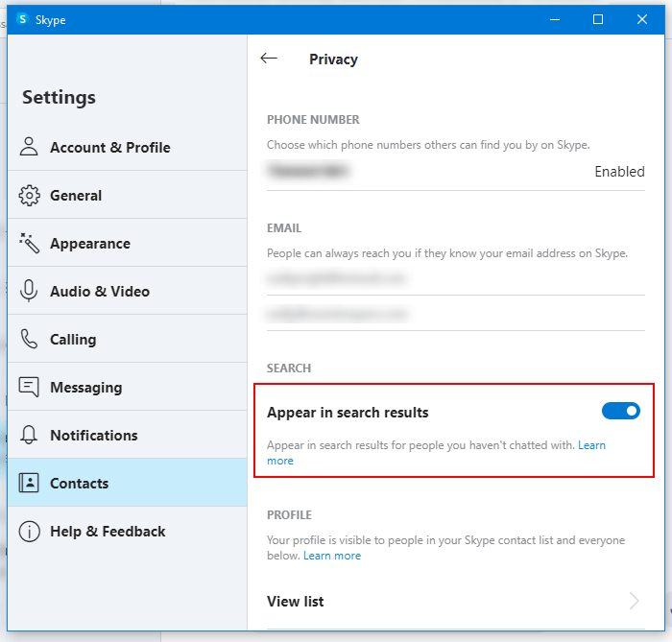
Task: Close the Skype window
Action: (641, 19)
